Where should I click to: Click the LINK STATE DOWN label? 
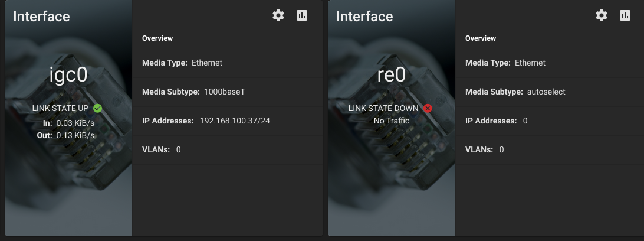coord(383,108)
